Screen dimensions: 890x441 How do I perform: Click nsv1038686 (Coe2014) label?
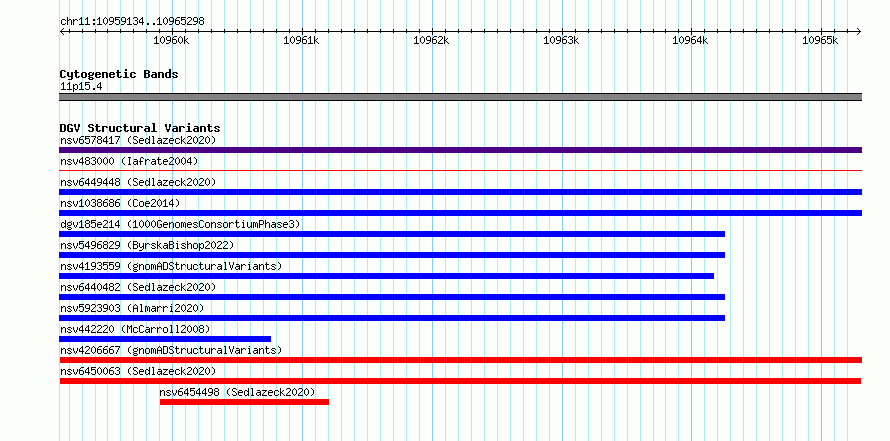click(120, 203)
